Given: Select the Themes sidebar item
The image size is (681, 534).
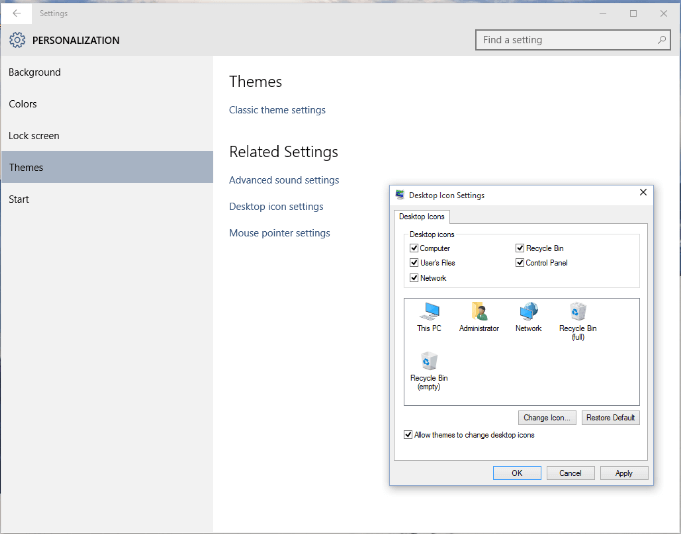Looking at the screenshot, I should coord(107,167).
